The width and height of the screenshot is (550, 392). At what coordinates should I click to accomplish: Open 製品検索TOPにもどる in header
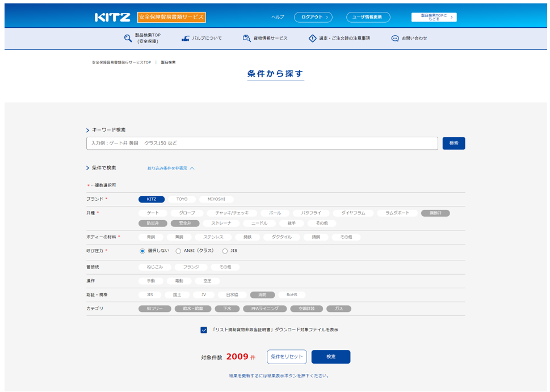coord(434,17)
